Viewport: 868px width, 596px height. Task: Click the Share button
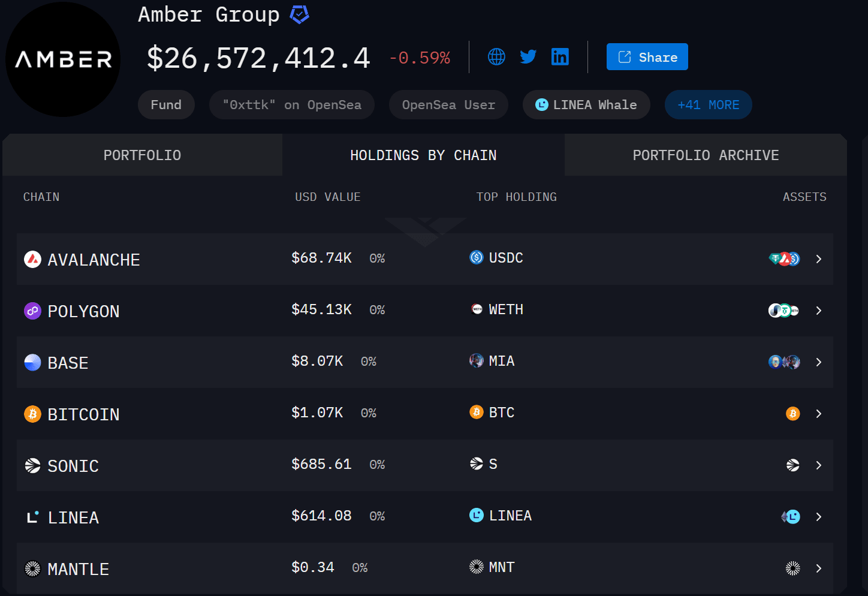point(647,57)
